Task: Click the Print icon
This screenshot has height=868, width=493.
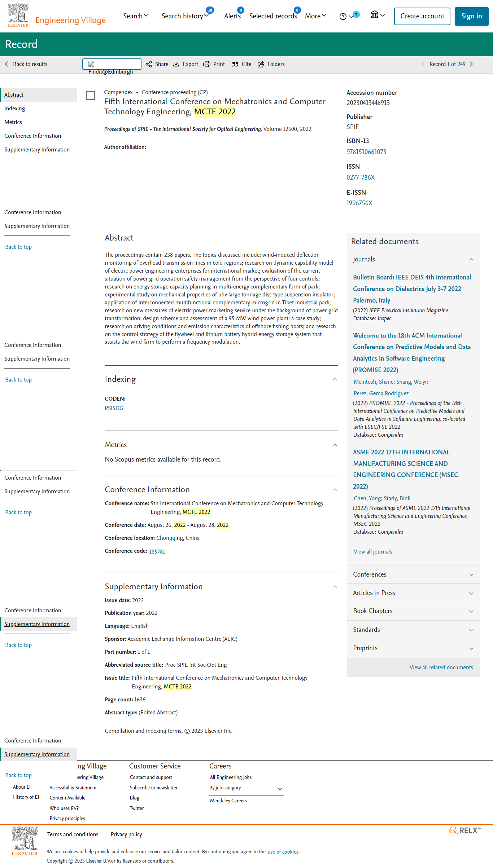Action: pos(207,64)
